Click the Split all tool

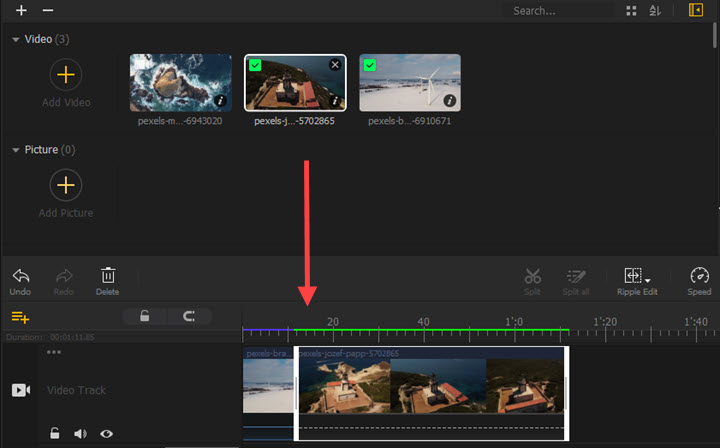pos(576,281)
